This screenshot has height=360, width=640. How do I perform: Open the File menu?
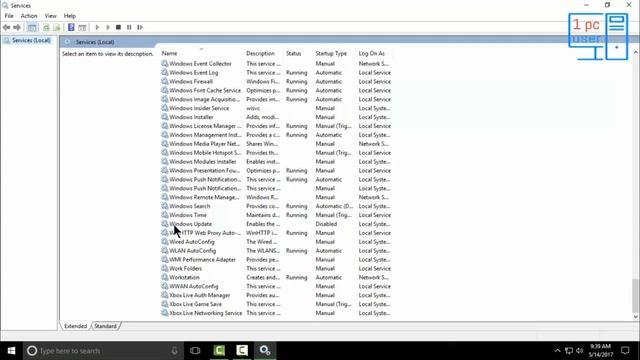pos(9,16)
